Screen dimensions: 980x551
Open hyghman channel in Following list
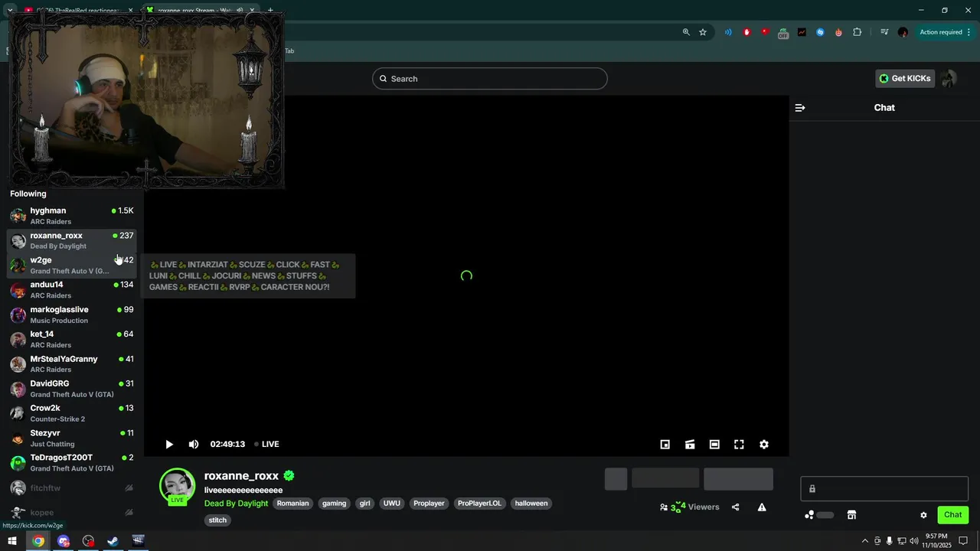pos(72,216)
